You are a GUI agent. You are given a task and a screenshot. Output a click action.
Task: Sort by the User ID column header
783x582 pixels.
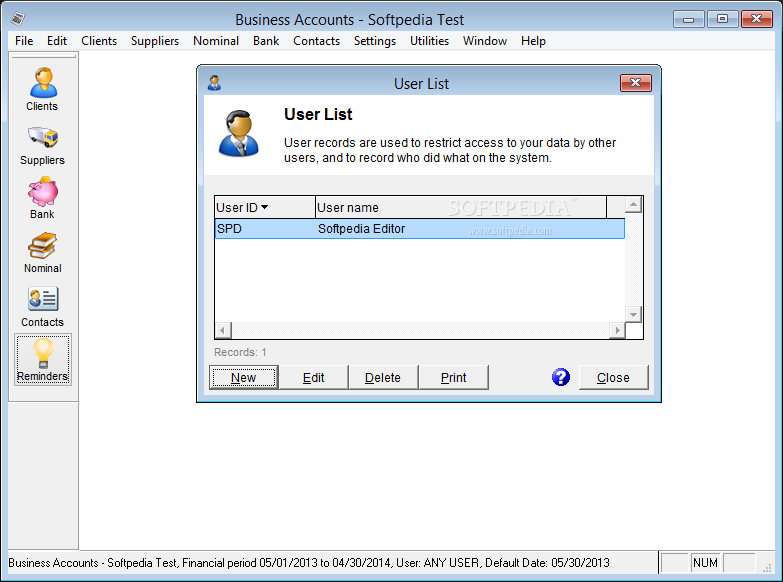265,207
